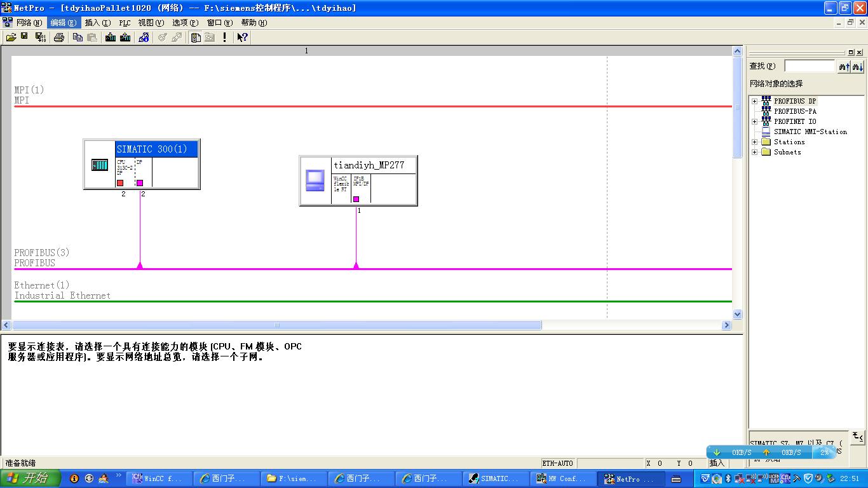This screenshot has width=868, height=488.
Task: Click the search upward binoculars button
Action: tap(844, 66)
